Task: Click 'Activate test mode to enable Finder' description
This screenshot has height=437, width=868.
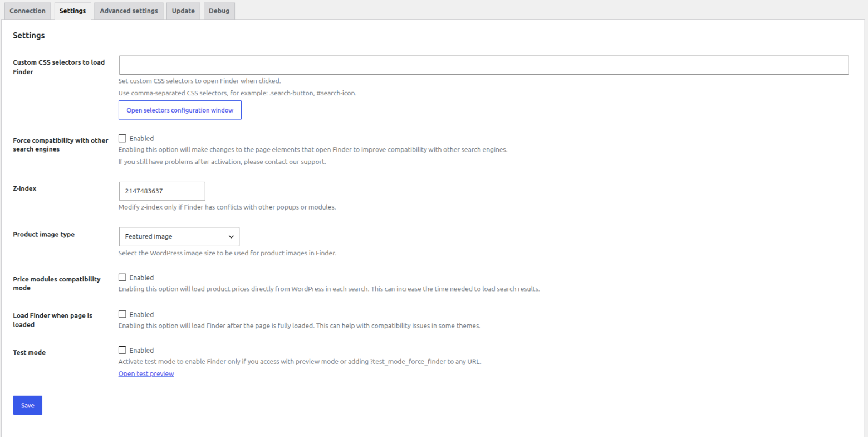Action: 300,361
